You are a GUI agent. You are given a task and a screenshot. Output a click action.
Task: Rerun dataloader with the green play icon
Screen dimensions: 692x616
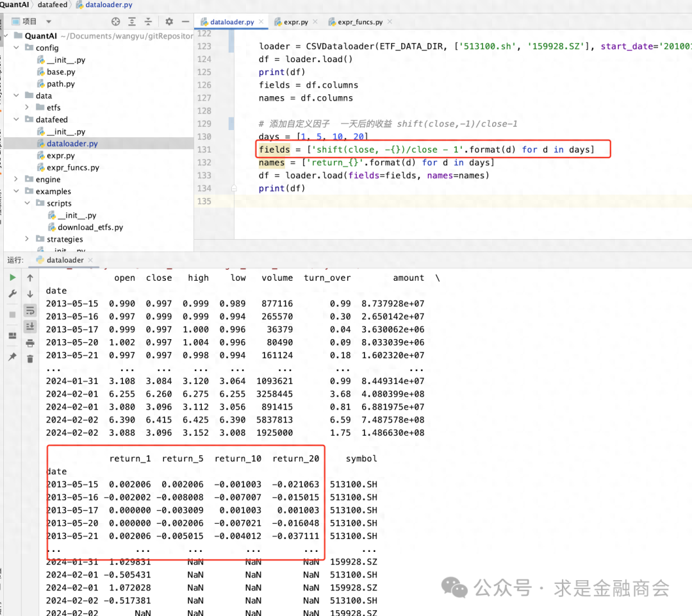coord(12,278)
